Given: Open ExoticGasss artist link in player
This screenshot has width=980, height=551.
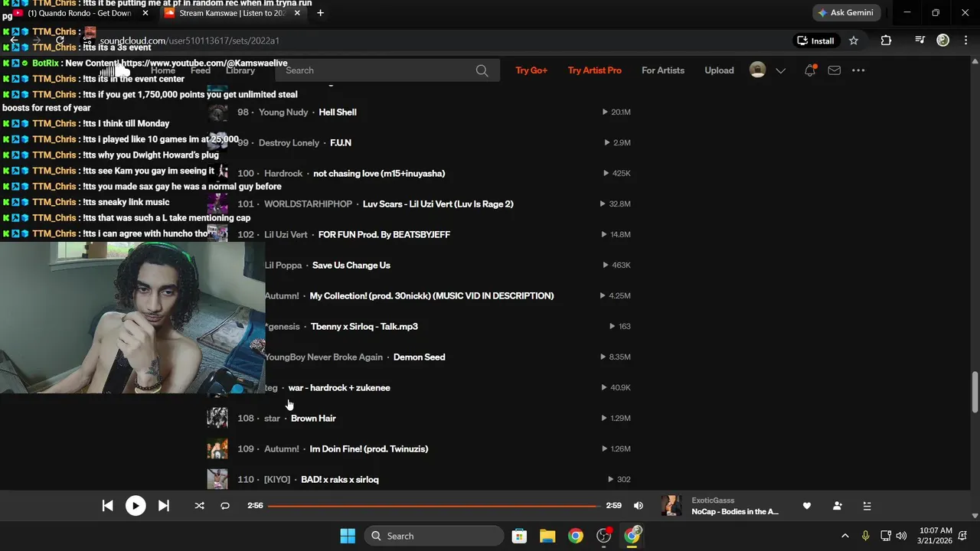Looking at the screenshot, I should [x=713, y=500].
